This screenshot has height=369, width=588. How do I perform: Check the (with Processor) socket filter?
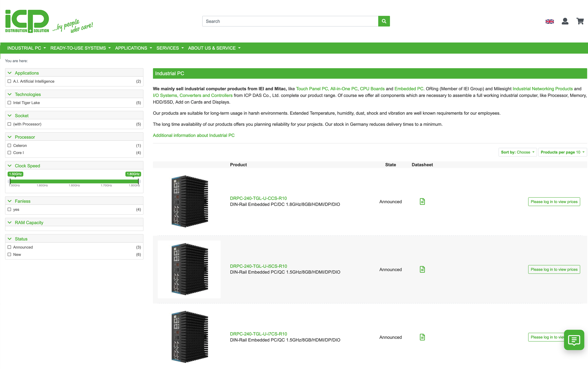[9, 124]
